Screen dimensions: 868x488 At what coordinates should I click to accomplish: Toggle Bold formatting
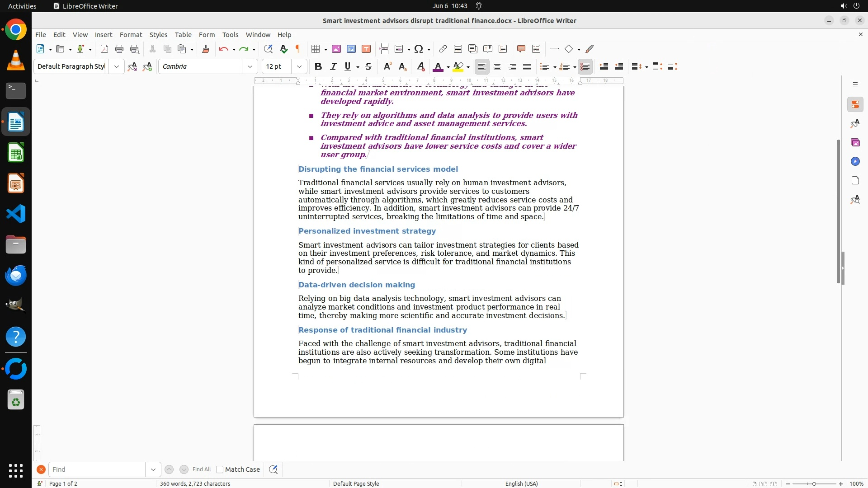point(318,66)
